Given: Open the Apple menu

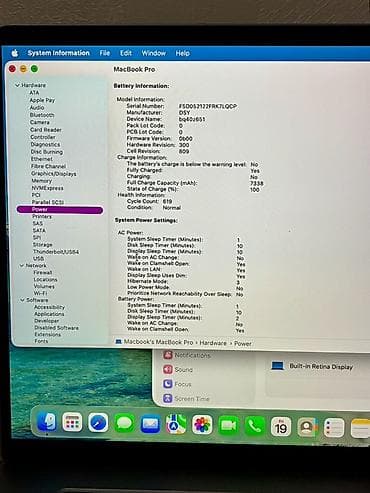Looking at the screenshot, I should coord(15,53).
